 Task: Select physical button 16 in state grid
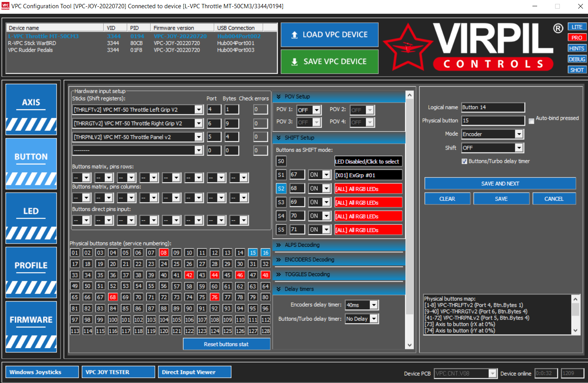[x=266, y=253]
